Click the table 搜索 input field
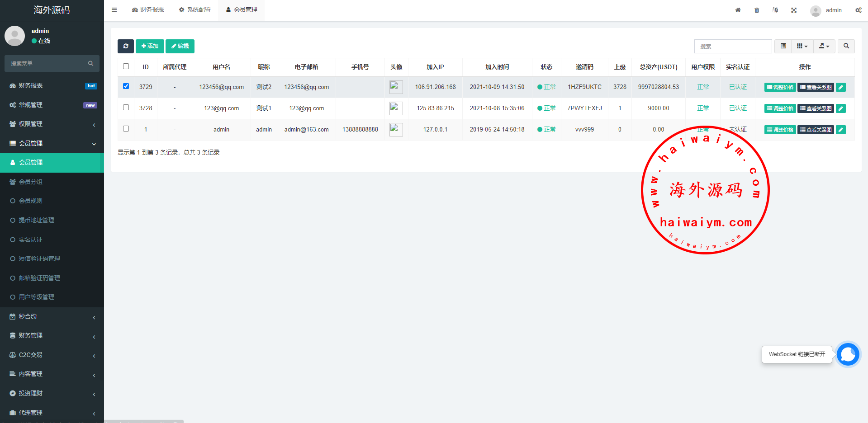868x423 pixels. coord(733,46)
